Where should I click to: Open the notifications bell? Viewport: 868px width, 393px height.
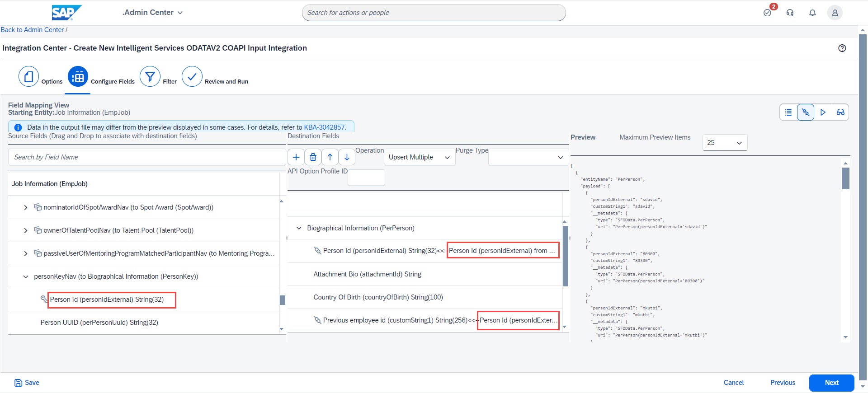pyautogui.click(x=812, y=13)
